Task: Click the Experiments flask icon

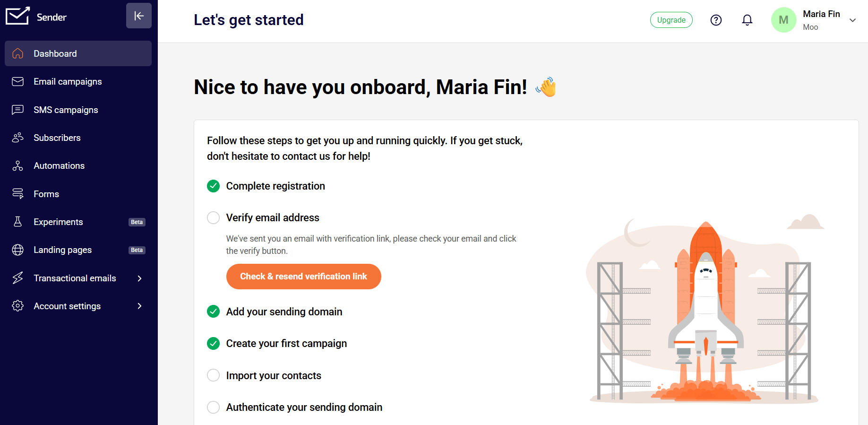Action: [x=18, y=222]
